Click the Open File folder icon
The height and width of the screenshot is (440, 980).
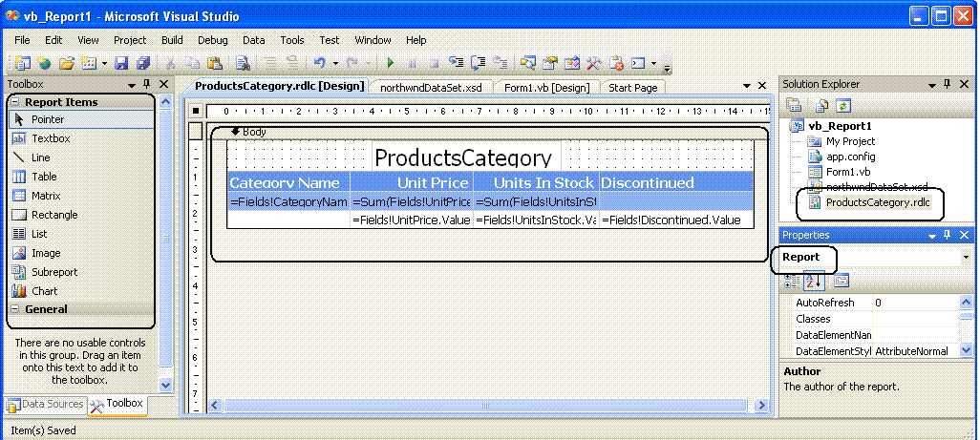[x=67, y=62]
